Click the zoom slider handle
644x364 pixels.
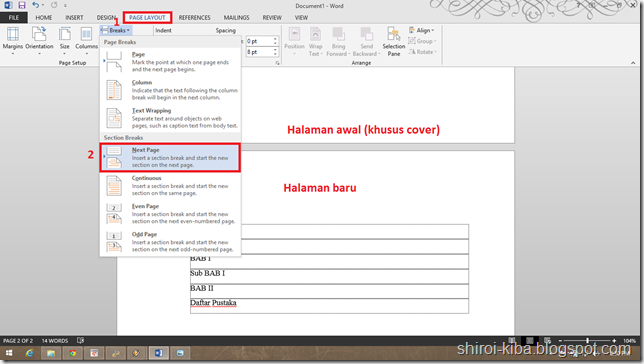click(588, 341)
